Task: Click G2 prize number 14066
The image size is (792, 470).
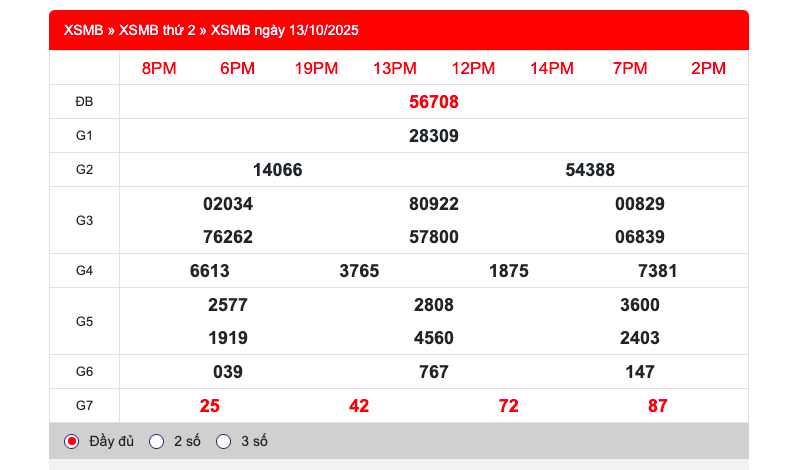Action: pos(278,170)
